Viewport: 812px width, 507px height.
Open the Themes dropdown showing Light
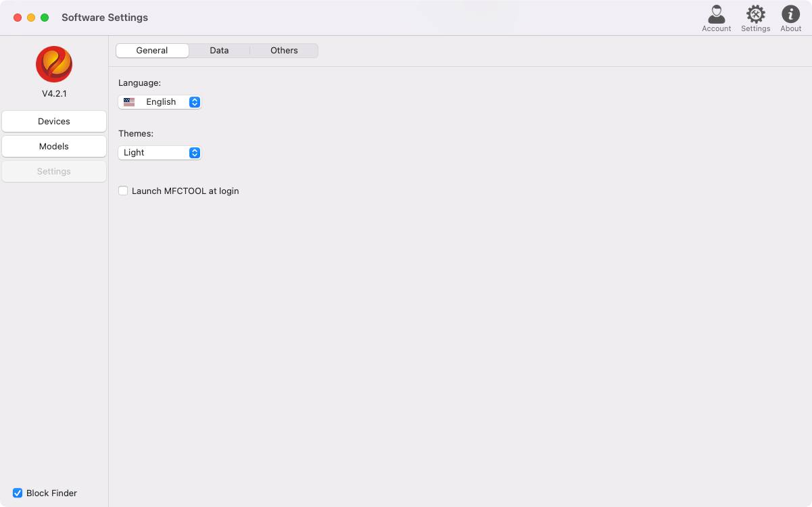click(x=160, y=153)
